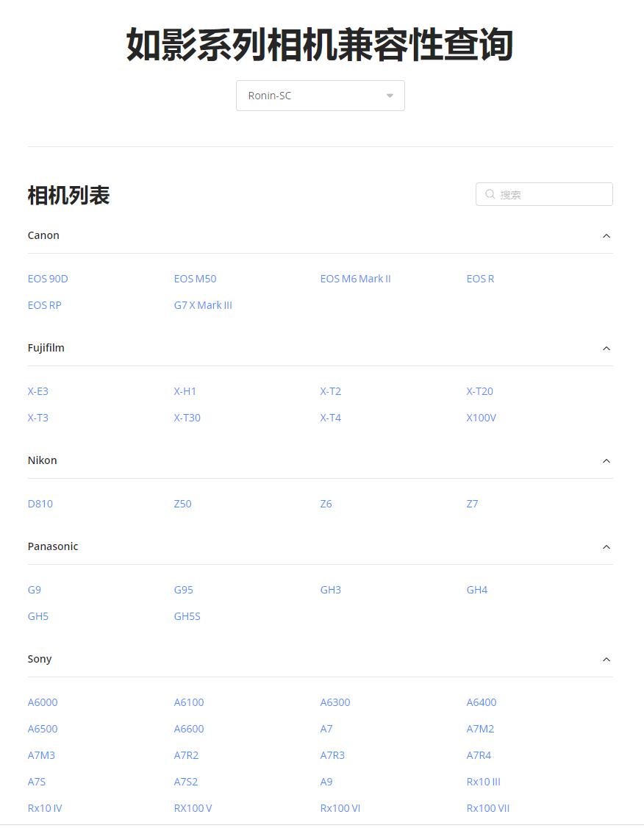The image size is (644, 831).
Task: Open the EOS 90D compatibility page
Action: (x=47, y=279)
